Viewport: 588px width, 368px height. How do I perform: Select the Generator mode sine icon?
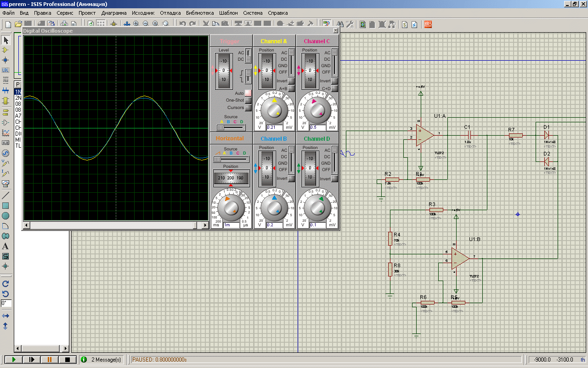[6, 153]
